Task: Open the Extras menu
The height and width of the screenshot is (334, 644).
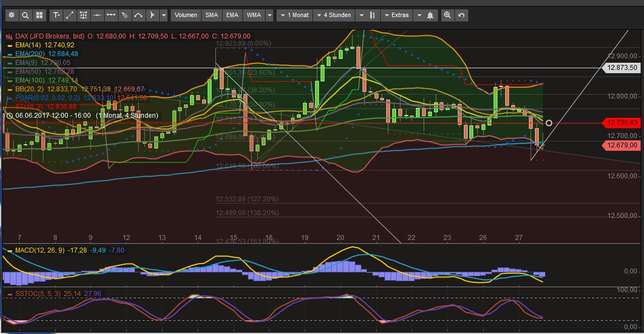Action: [x=398, y=15]
